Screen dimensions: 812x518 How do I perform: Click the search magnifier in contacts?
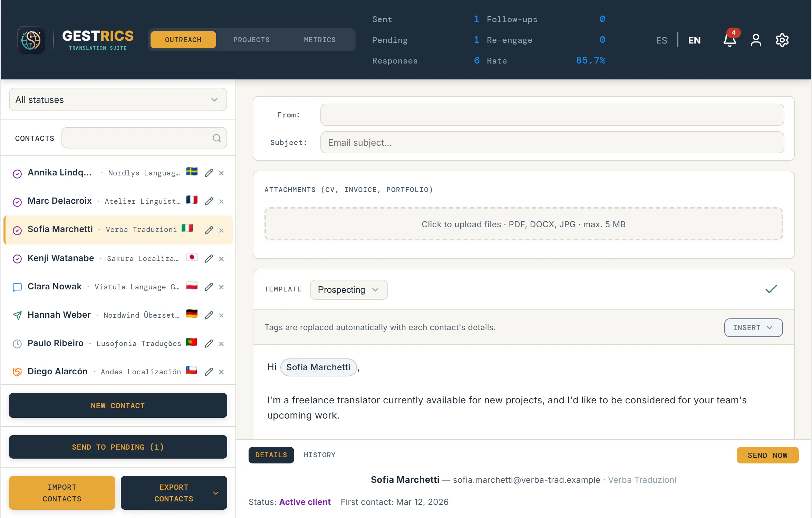pos(216,138)
